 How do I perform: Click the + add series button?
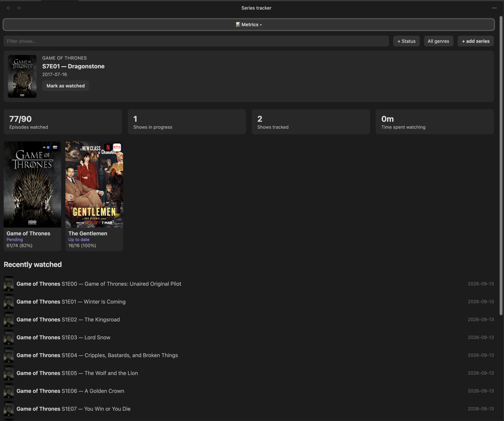[x=476, y=41]
